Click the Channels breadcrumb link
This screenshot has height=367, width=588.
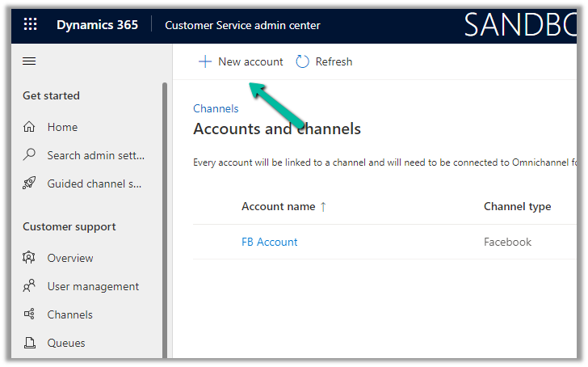coord(216,108)
